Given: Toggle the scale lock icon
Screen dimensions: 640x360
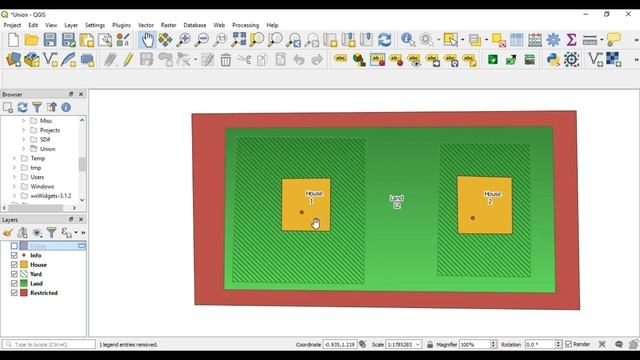Looking at the screenshot, I should pos(430,344).
